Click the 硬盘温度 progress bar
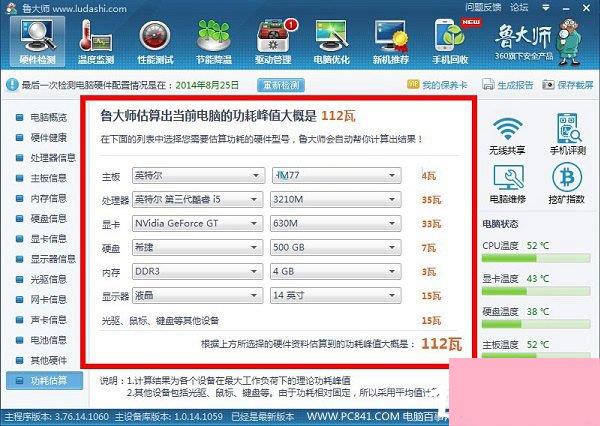 pyautogui.click(x=536, y=324)
